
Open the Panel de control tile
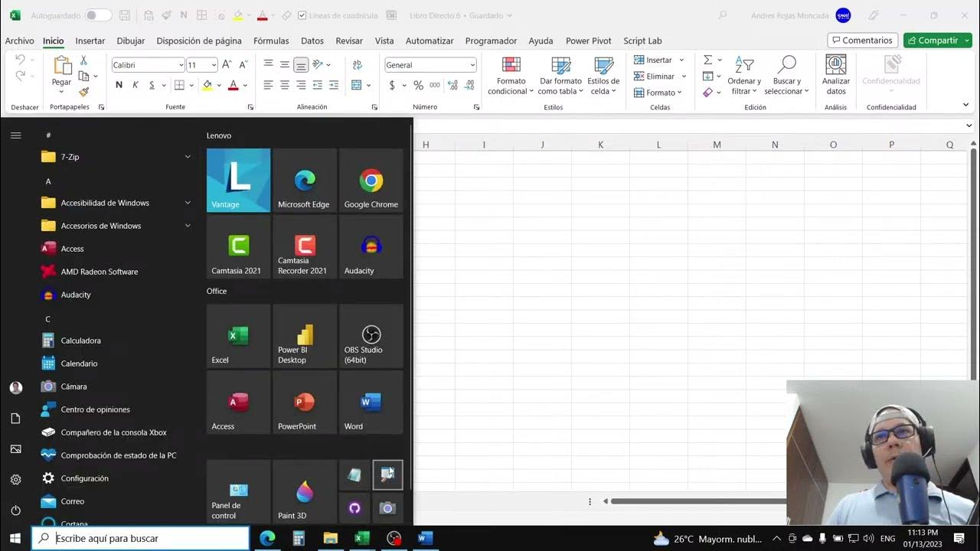[x=238, y=491]
